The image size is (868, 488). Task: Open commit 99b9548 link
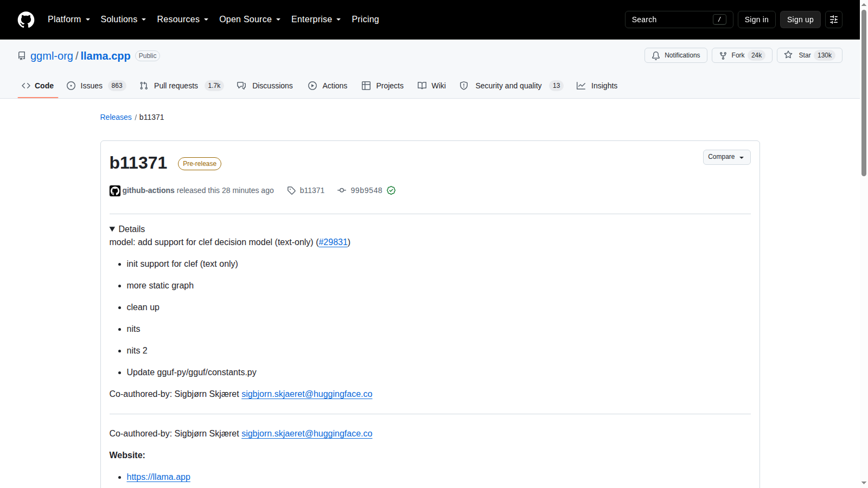(366, 190)
